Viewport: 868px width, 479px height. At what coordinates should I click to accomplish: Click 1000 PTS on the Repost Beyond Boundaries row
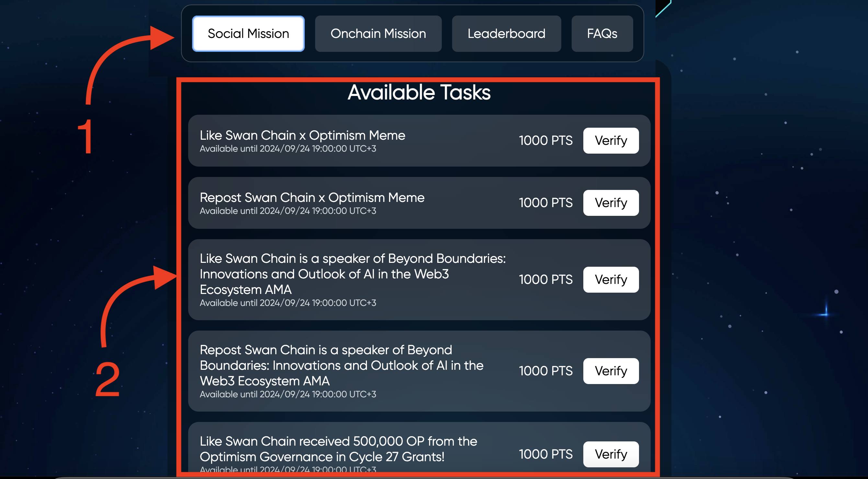point(545,371)
